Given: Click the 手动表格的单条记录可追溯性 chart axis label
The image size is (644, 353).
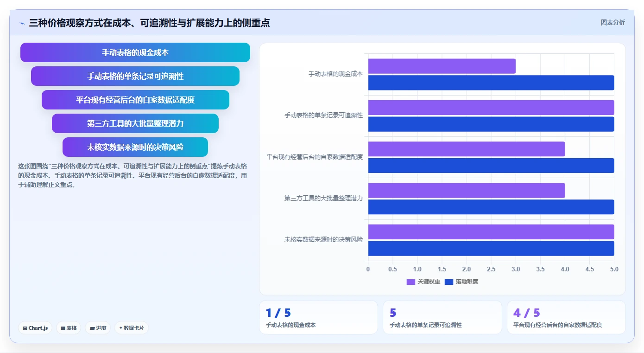Looking at the screenshot, I should point(324,115).
